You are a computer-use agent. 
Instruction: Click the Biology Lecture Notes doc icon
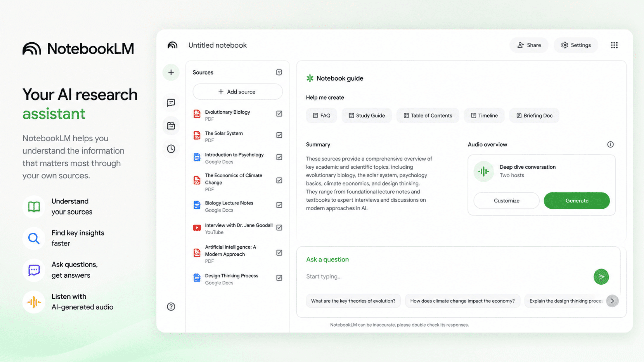pos(197,205)
